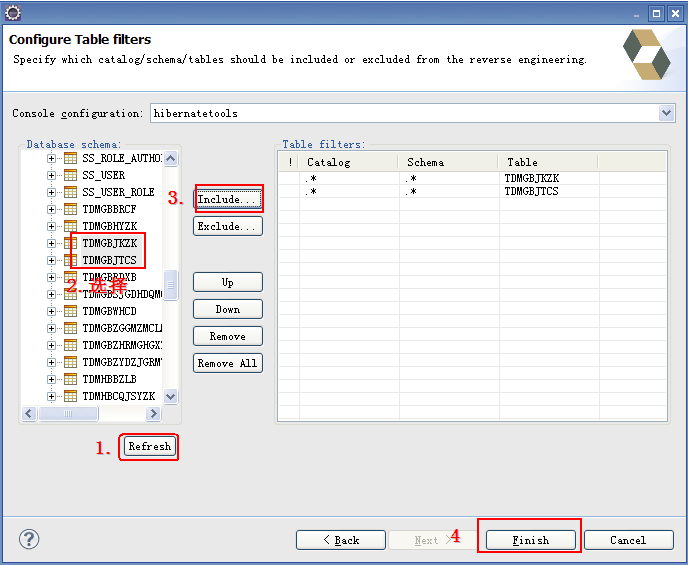
Task: Open help with the question mark icon
Action: coord(29,539)
